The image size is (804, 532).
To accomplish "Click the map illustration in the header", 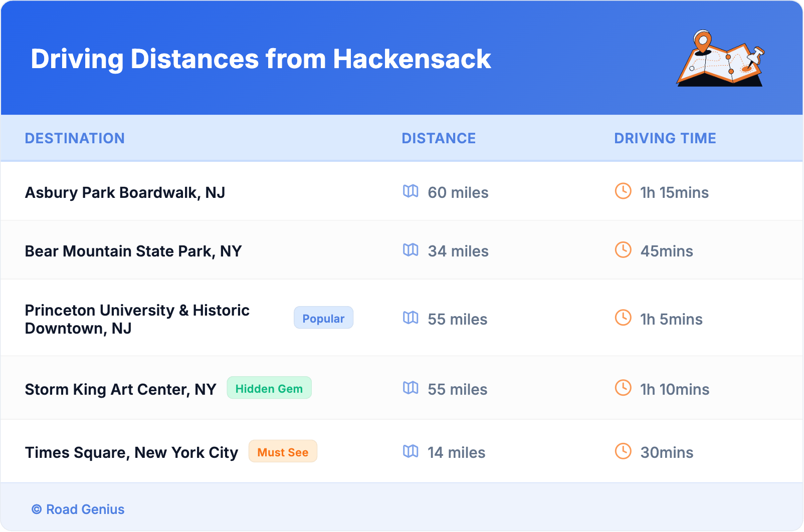I will 720,59.
